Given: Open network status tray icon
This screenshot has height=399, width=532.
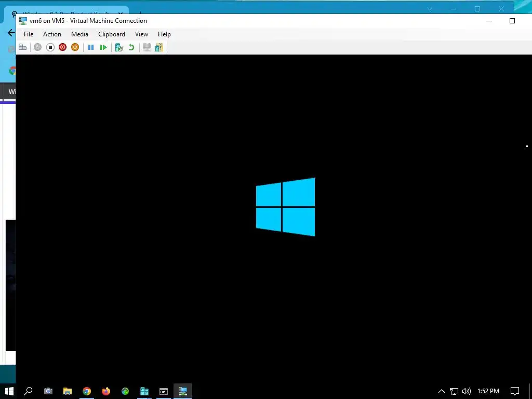Looking at the screenshot, I should click(454, 391).
